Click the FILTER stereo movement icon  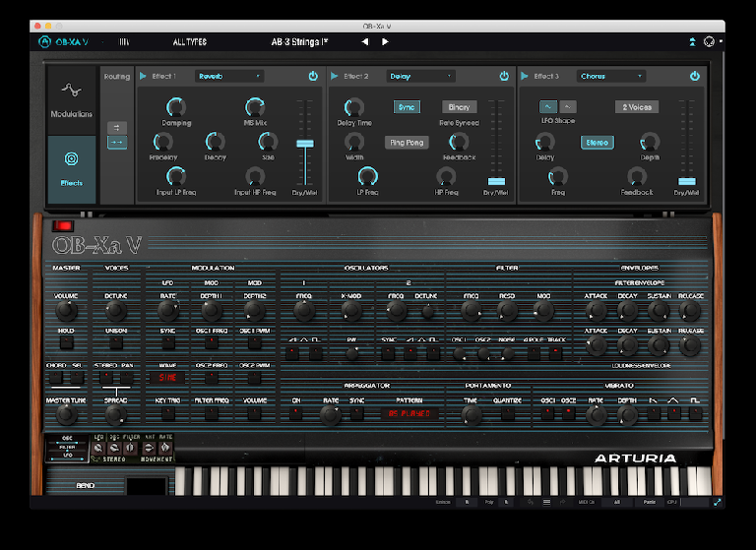(x=130, y=448)
